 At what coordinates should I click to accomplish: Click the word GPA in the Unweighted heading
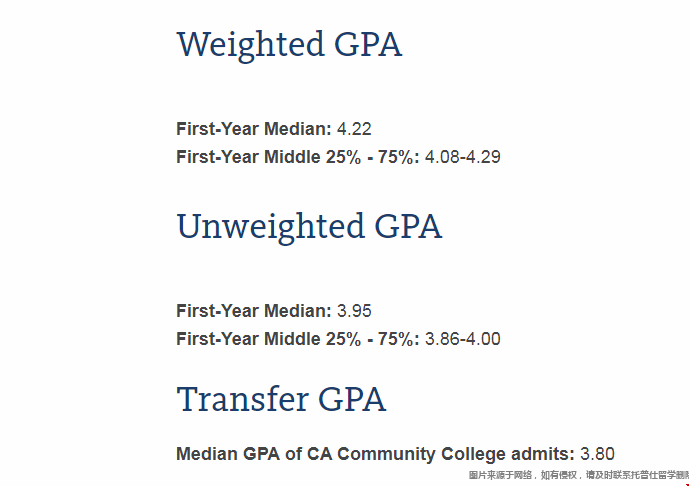point(407,226)
